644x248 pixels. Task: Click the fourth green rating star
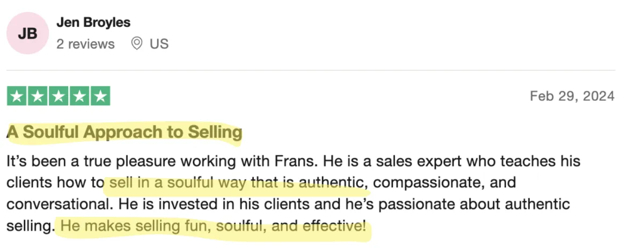tap(79, 96)
